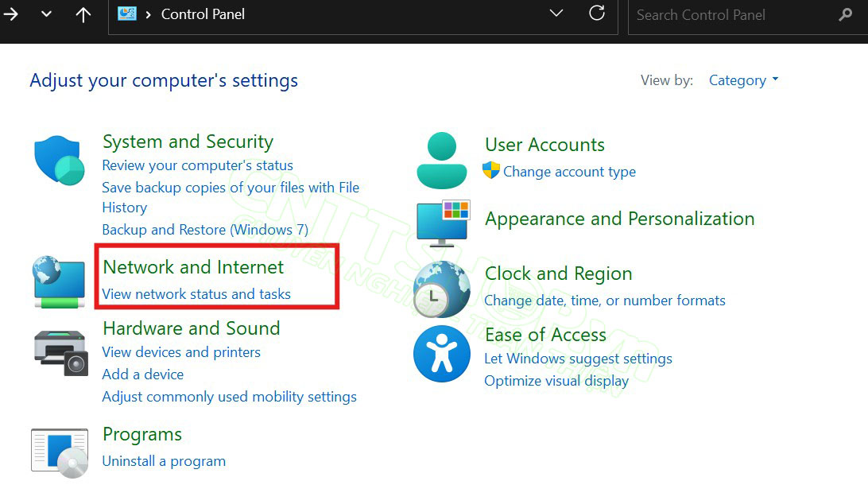Open recent locations dropdown chevron
868x485 pixels.
click(x=46, y=14)
